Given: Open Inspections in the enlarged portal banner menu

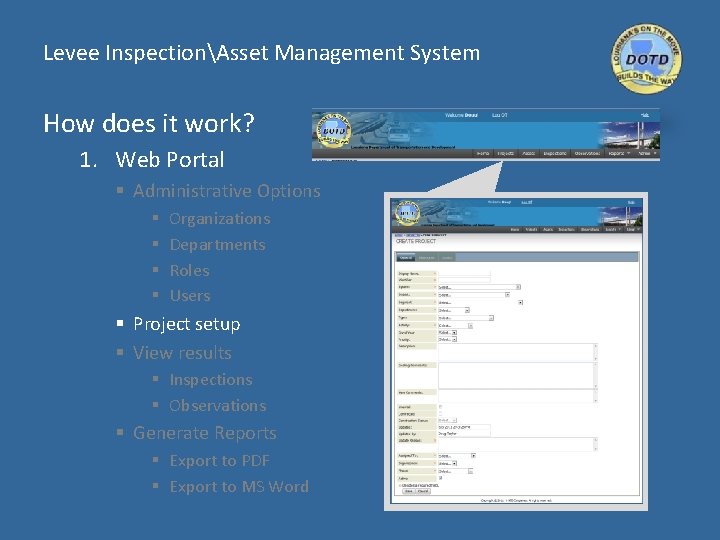Looking at the screenshot, I should (555, 153).
